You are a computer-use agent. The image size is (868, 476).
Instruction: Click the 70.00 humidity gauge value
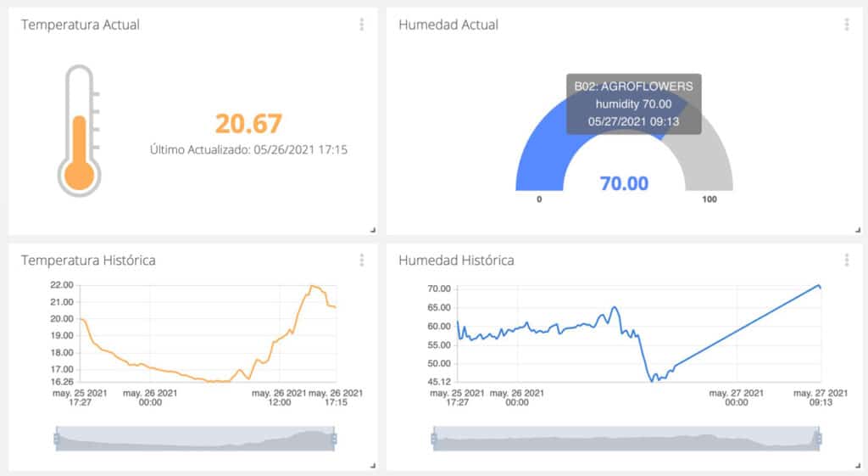624,183
